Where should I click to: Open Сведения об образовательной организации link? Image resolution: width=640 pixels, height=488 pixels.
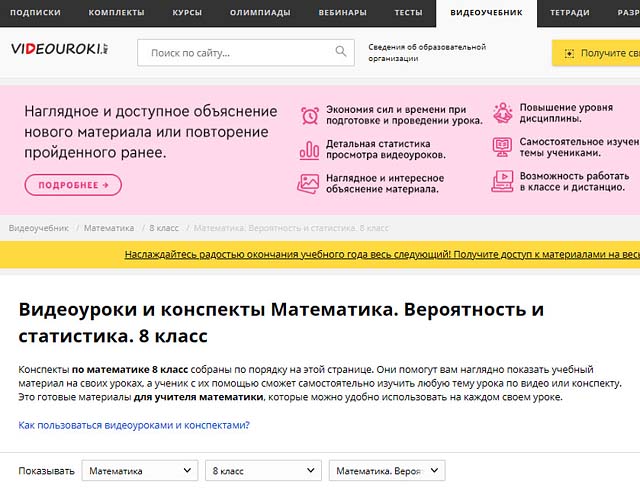pyautogui.click(x=427, y=53)
